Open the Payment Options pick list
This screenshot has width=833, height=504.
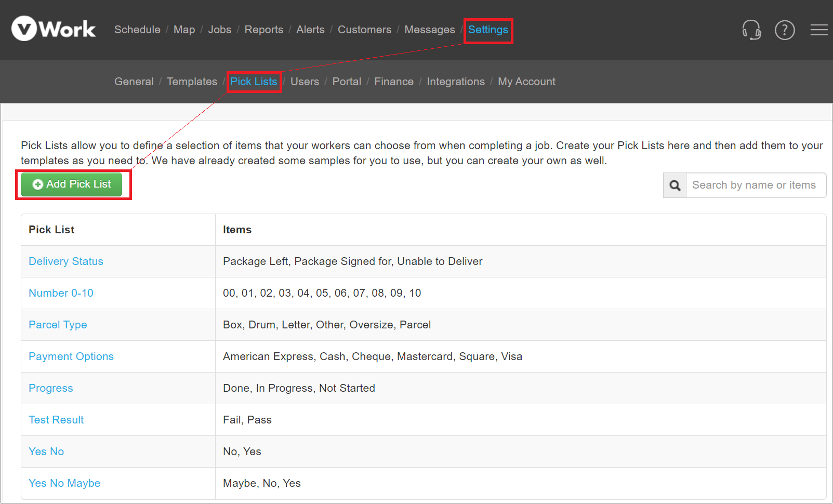tap(71, 356)
